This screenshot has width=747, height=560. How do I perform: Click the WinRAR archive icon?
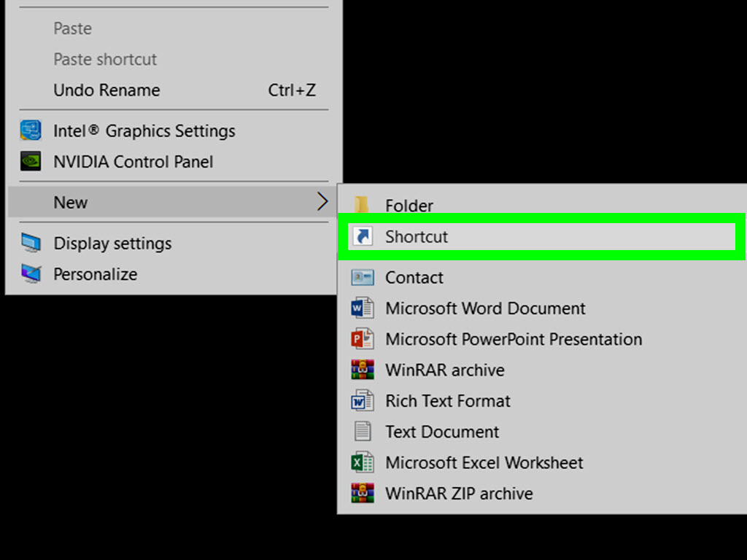pos(363,370)
